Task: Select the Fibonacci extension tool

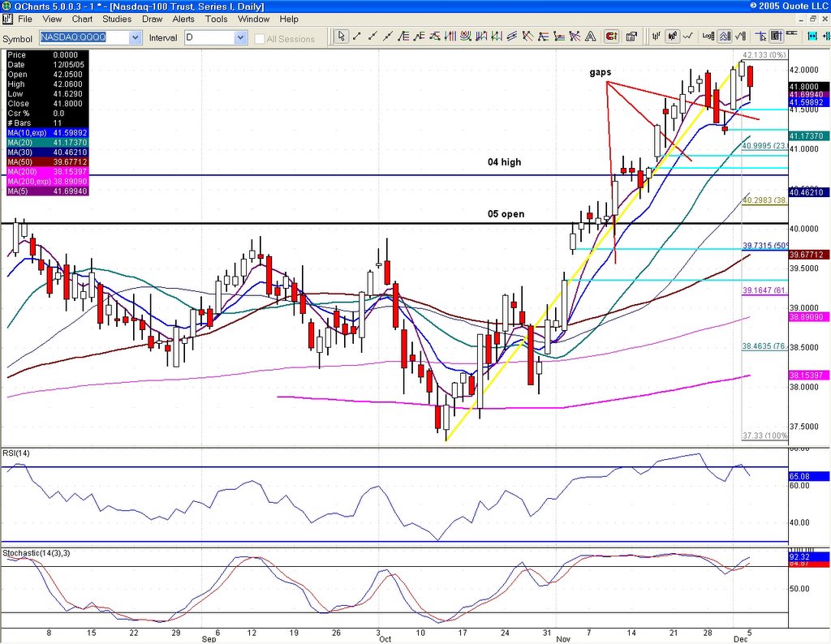Action: 420,36
